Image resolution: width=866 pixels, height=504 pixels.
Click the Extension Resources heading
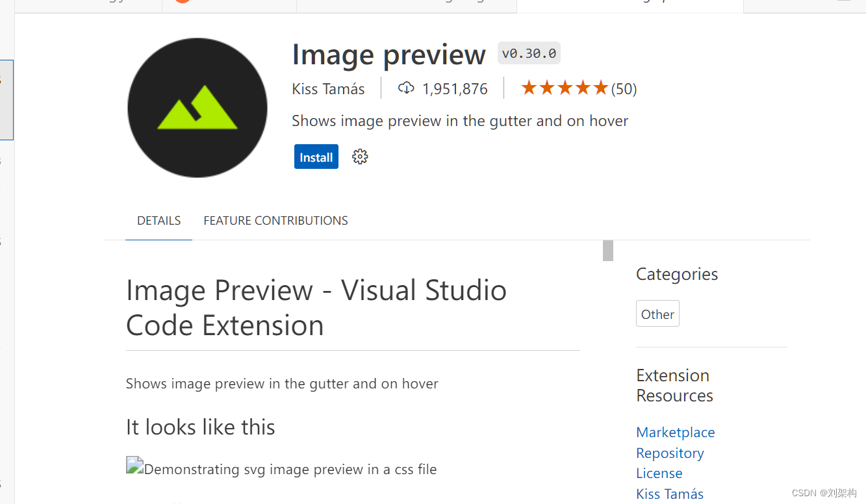[674, 385]
